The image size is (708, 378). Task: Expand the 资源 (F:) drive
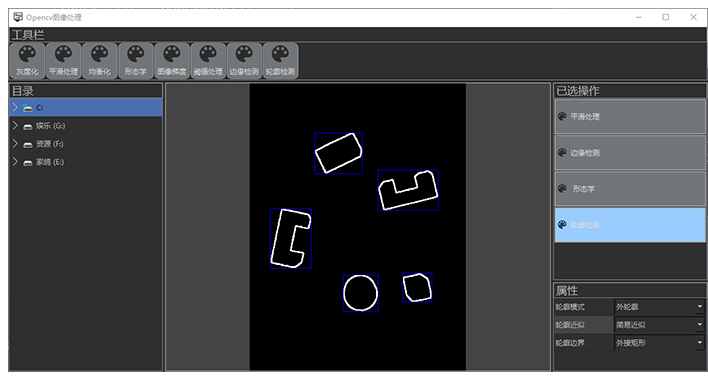tap(15, 144)
